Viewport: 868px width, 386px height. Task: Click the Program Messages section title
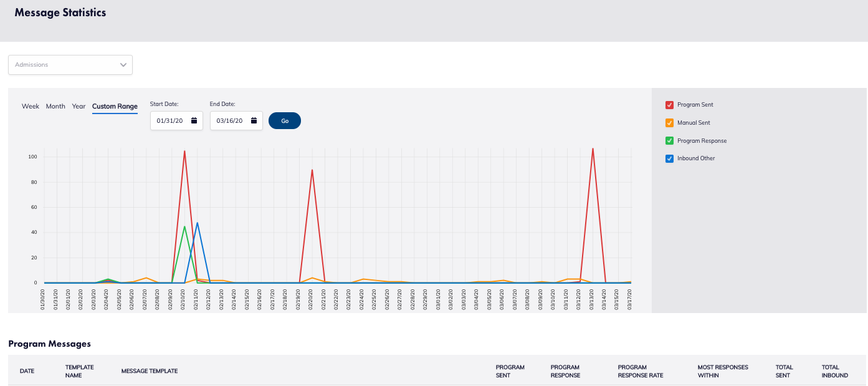coord(49,344)
